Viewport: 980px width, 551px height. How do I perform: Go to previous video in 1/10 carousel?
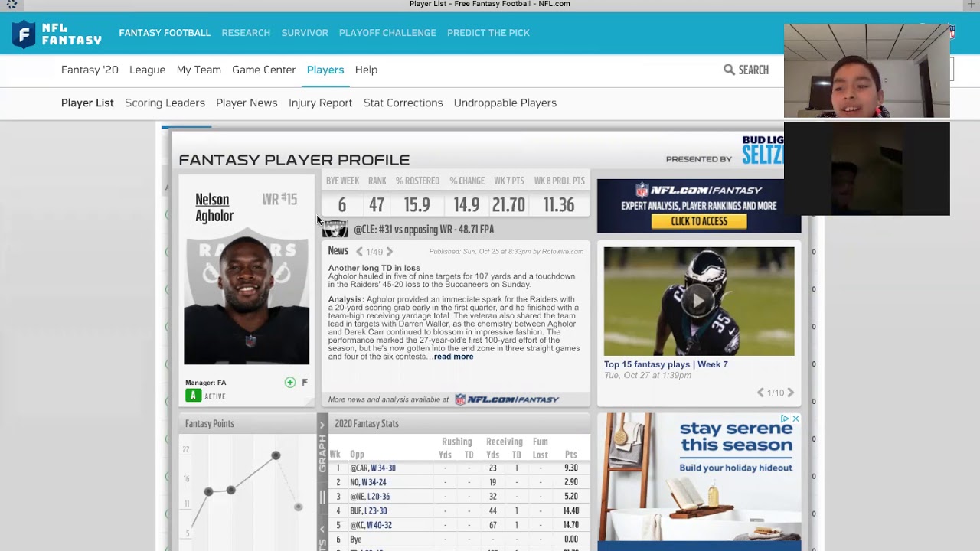(x=760, y=393)
